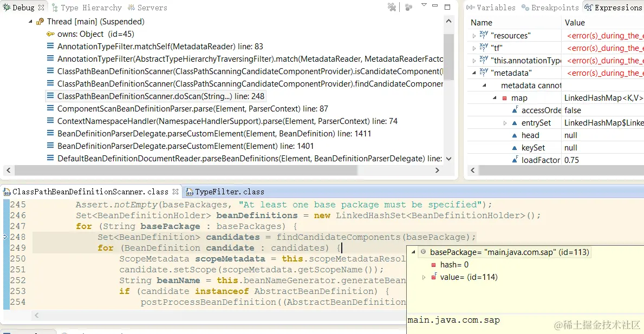The height and width of the screenshot is (334, 644).
Task: Expand the entrySet field
Action: [505, 123]
